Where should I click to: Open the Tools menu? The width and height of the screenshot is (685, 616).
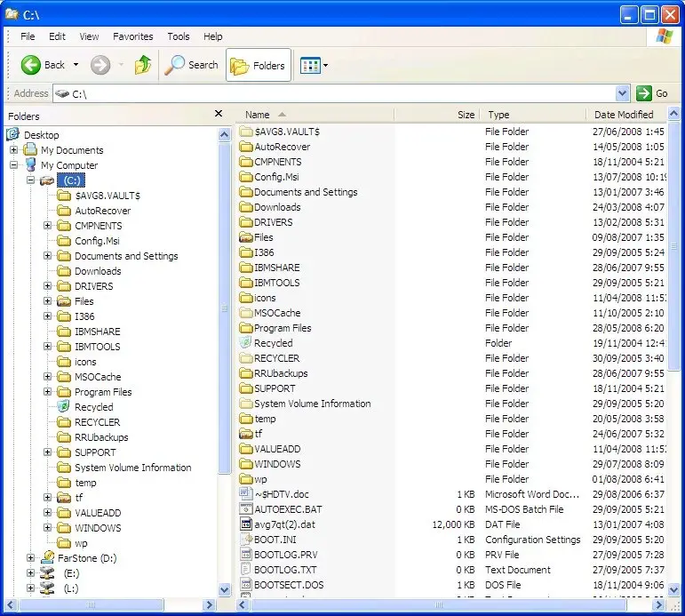[179, 36]
